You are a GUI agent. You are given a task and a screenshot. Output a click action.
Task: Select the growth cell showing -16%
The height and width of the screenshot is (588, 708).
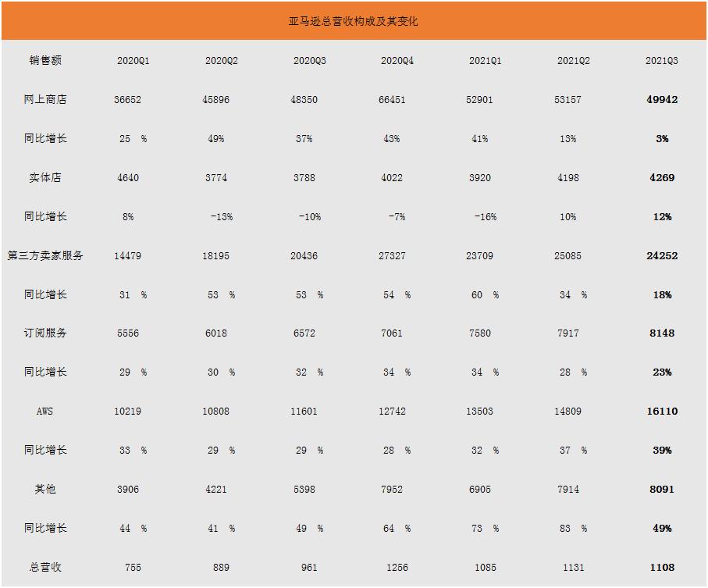486,216
